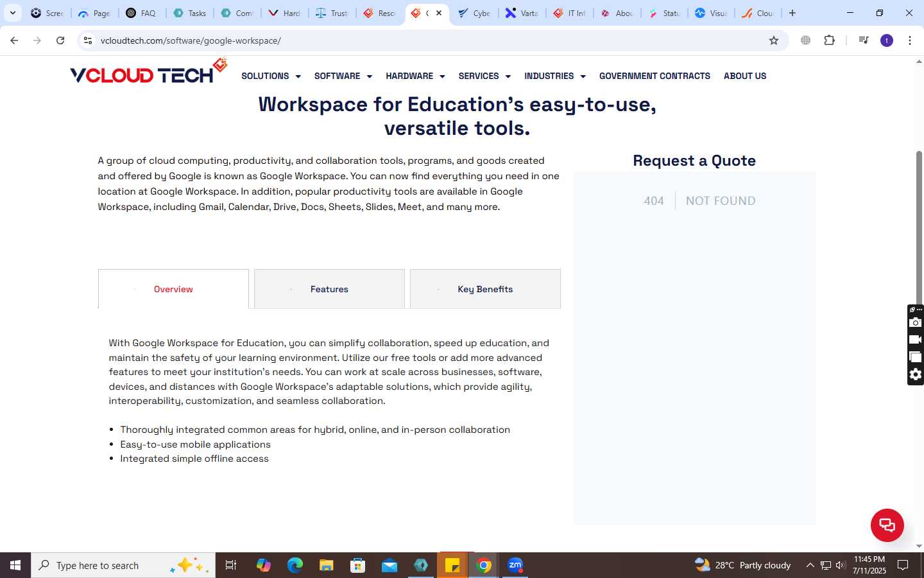Open Chrome's three-dot menu
Viewport: 924px width, 578px height.
point(910,40)
